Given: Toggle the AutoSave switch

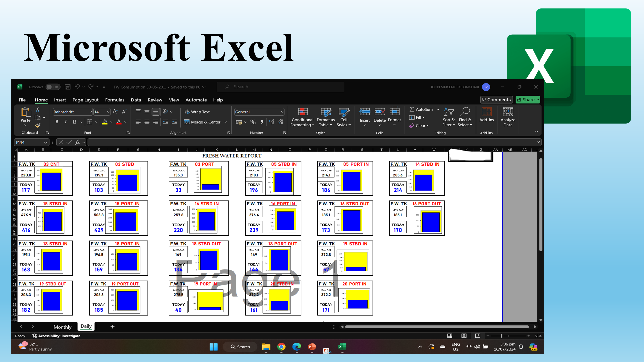Looking at the screenshot, I should 53,87.
